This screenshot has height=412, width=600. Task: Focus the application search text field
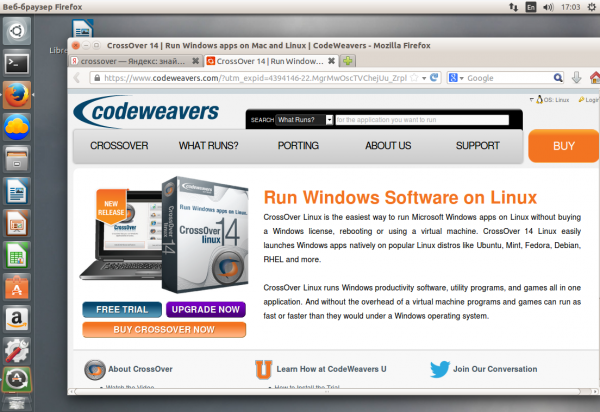tap(422, 120)
